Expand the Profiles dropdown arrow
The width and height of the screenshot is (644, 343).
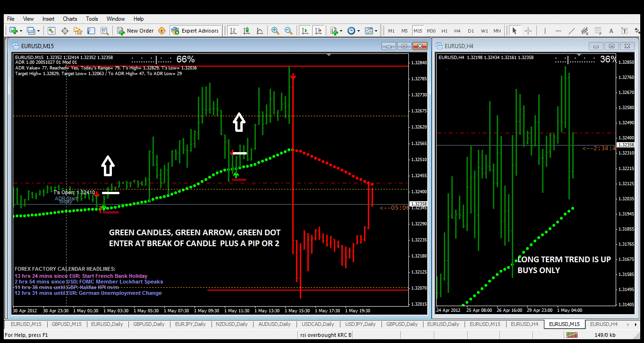pyautogui.click(x=39, y=31)
